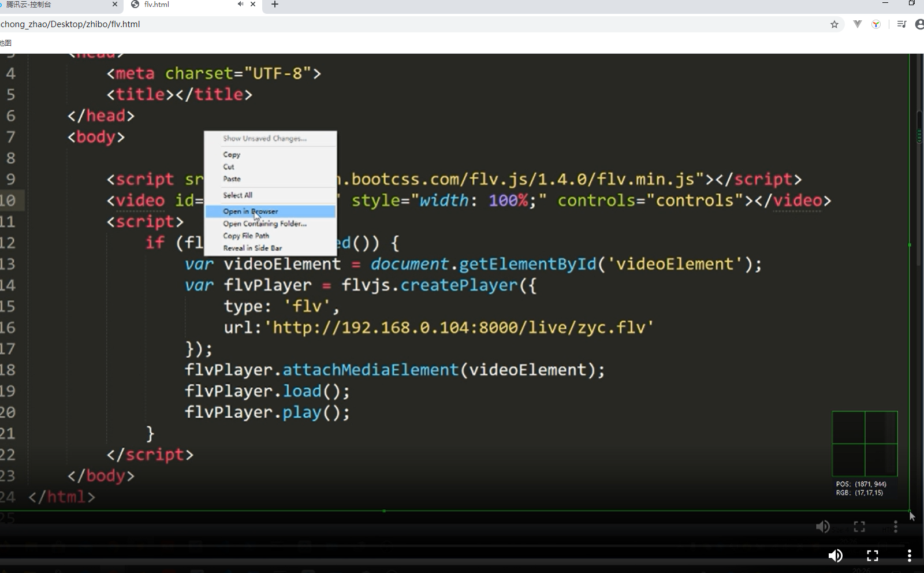Open the browser profile avatar

tap(920, 24)
